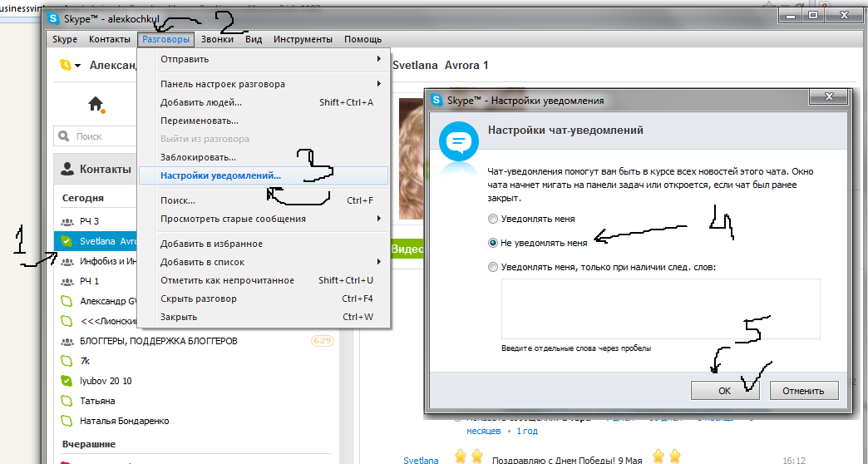Image resolution: width=868 pixels, height=464 pixels.
Task: Choose Заблокировать menu item
Action: [264, 157]
